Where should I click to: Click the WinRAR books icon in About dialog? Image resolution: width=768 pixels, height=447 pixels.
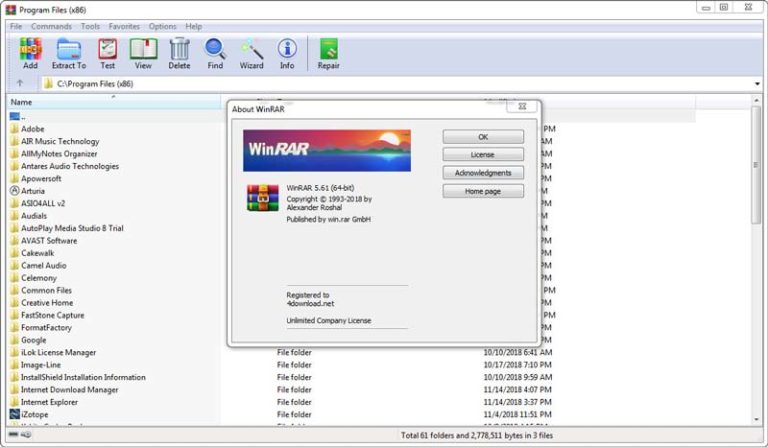pyautogui.click(x=263, y=197)
